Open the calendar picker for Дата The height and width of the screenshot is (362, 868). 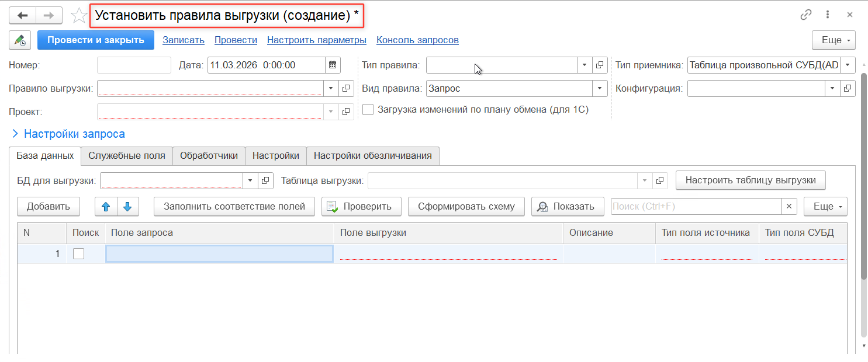333,65
